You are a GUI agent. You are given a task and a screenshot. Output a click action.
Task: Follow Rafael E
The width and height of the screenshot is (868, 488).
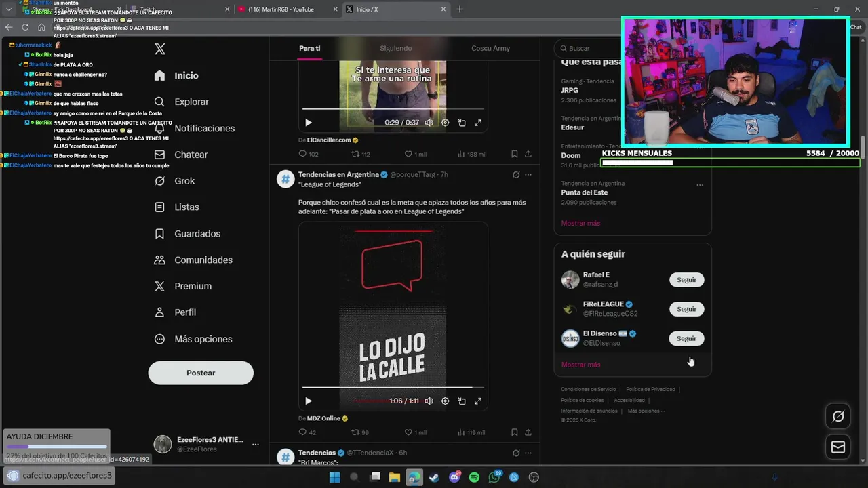[686, 280]
